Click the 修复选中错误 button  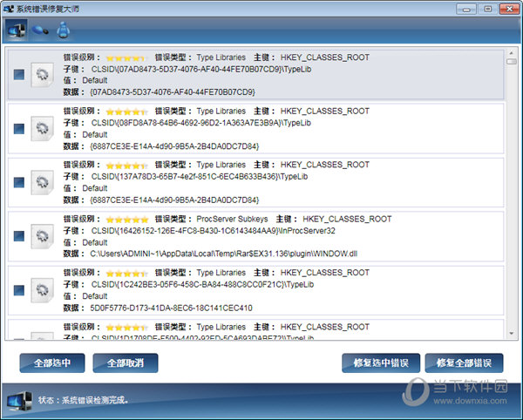coord(381,363)
